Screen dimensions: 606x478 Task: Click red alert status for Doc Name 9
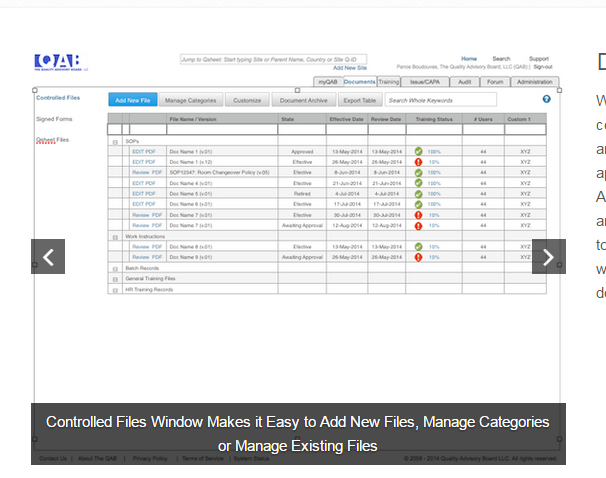tap(418, 257)
